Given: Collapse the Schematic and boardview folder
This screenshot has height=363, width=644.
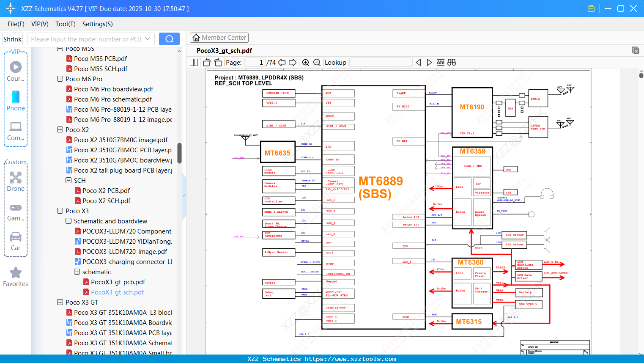Looking at the screenshot, I should click(x=69, y=221).
